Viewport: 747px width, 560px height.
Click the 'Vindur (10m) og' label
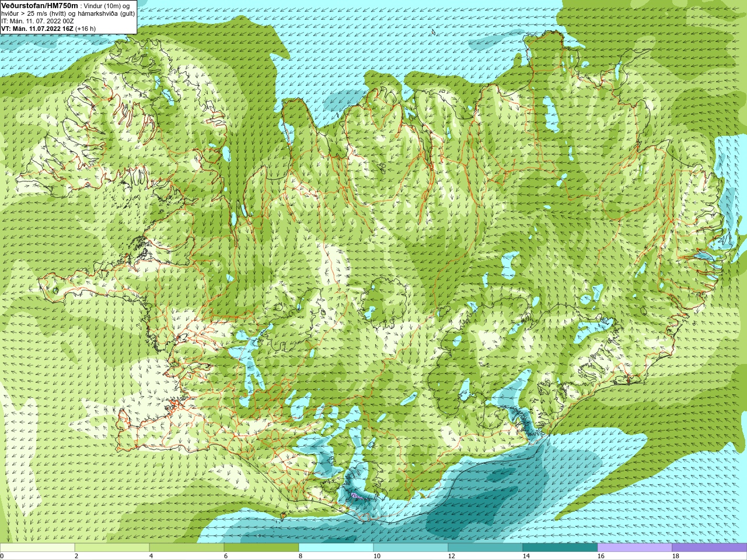tap(107, 5)
